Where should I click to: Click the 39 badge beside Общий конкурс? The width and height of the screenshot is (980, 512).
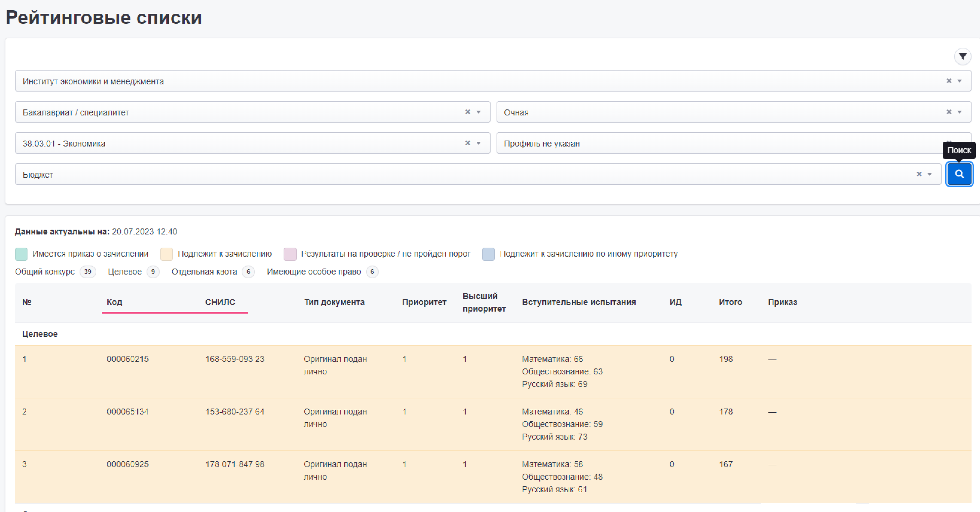tap(87, 272)
